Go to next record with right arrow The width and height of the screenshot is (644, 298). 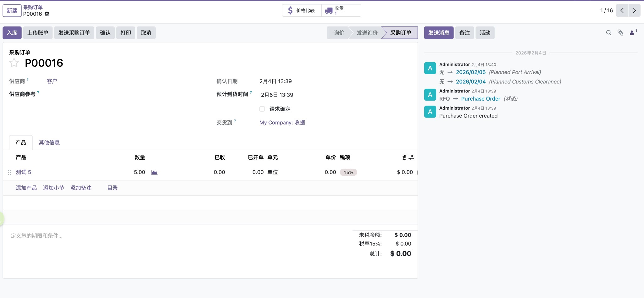tap(634, 10)
